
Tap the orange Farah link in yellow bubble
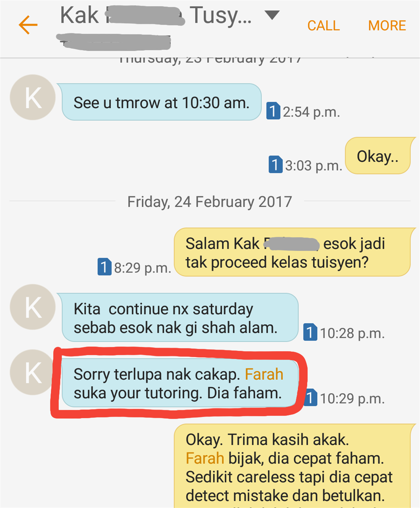205,458
